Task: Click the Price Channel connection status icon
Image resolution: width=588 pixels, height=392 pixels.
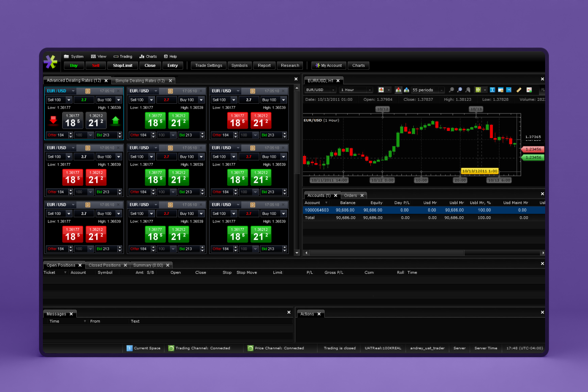Action: point(251,348)
